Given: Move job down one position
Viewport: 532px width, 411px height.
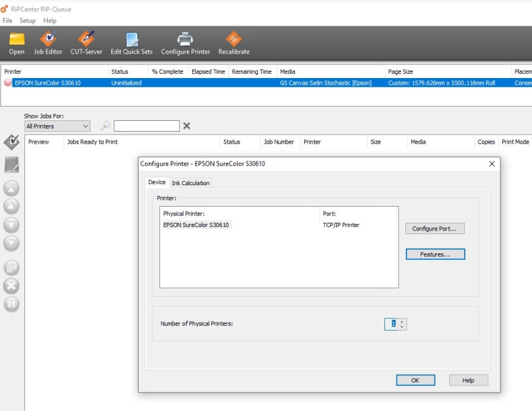Looking at the screenshot, I should (11, 225).
